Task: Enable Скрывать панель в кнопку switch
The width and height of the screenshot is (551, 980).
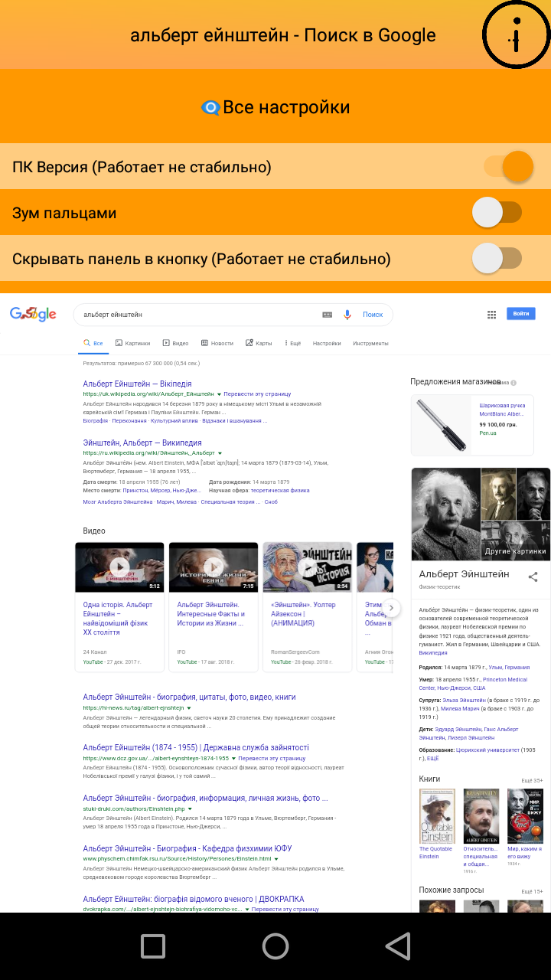Action: point(497,258)
